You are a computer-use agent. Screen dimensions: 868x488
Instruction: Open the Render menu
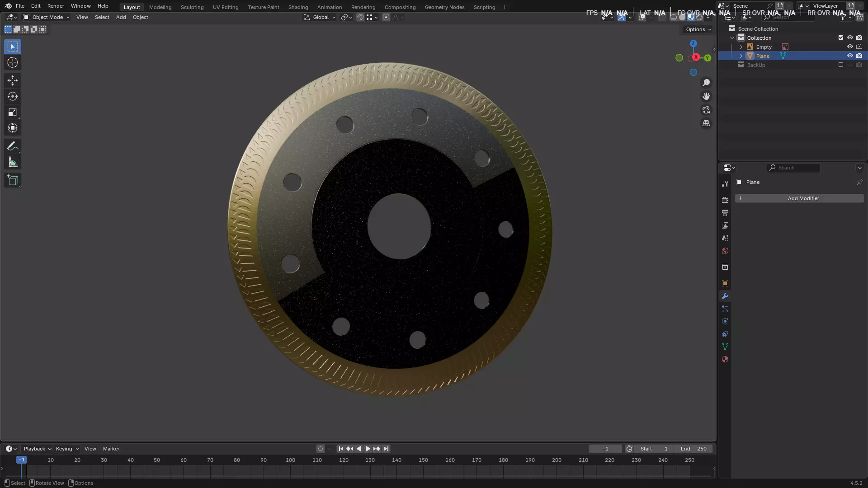pos(56,6)
